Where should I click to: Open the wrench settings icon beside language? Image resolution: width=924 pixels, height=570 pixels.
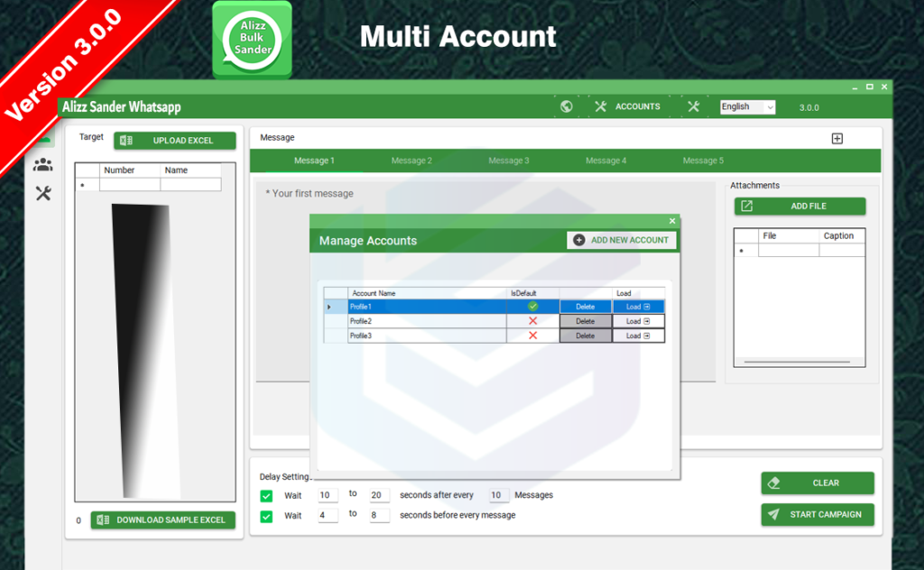tap(693, 106)
